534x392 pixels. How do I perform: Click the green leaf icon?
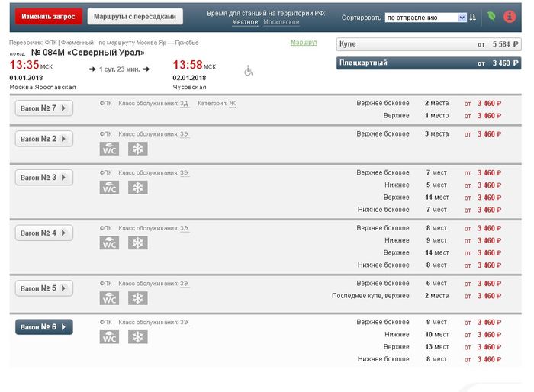tap(491, 16)
